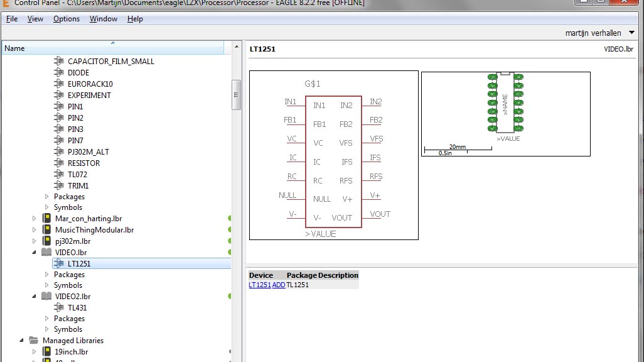Screen dimensions: 644x362
Task: Click the MusicThingModular.lbr library icon
Action: pos(46,230)
